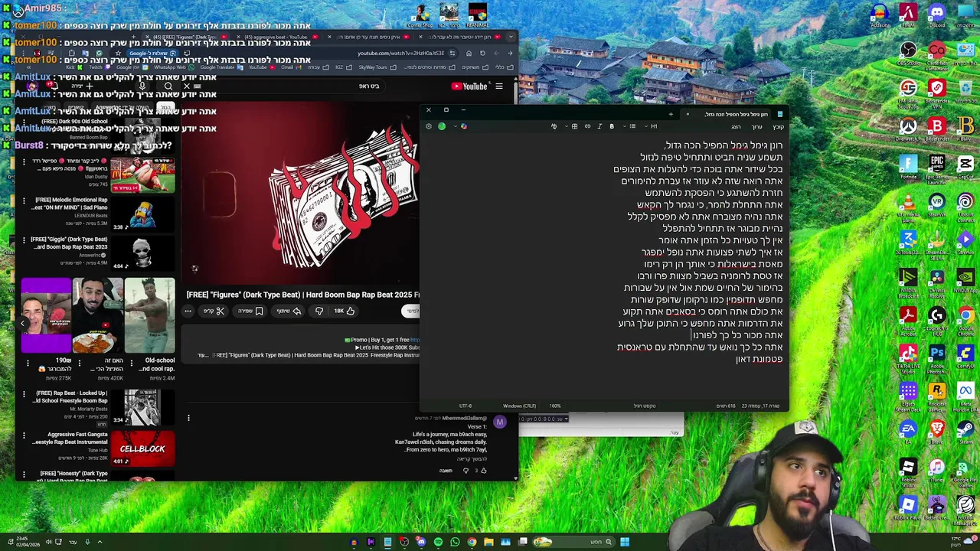Open Notepad Edit menu (עריכה)
Screen dimensions: 980x551
coord(756,126)
